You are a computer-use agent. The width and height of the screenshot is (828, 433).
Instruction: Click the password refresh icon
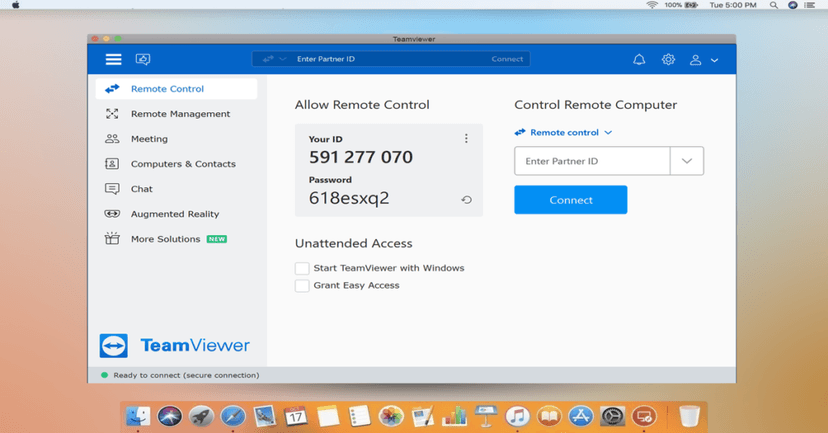pos(466,200)
